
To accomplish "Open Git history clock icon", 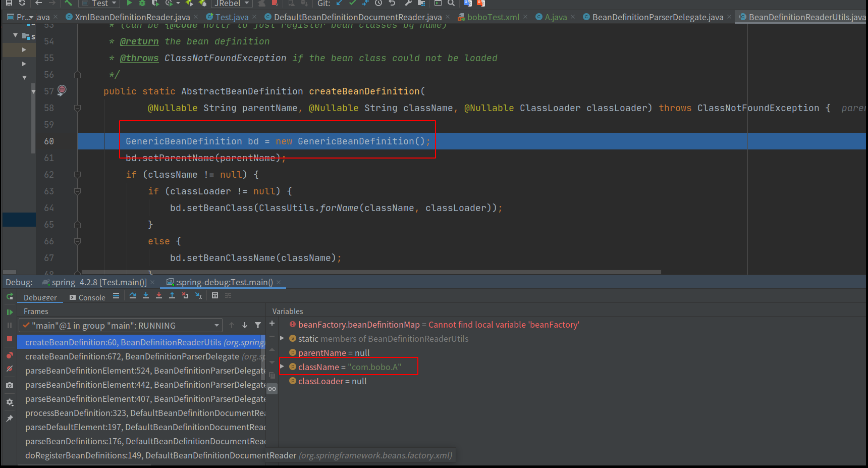I will [x=378, y=3].
